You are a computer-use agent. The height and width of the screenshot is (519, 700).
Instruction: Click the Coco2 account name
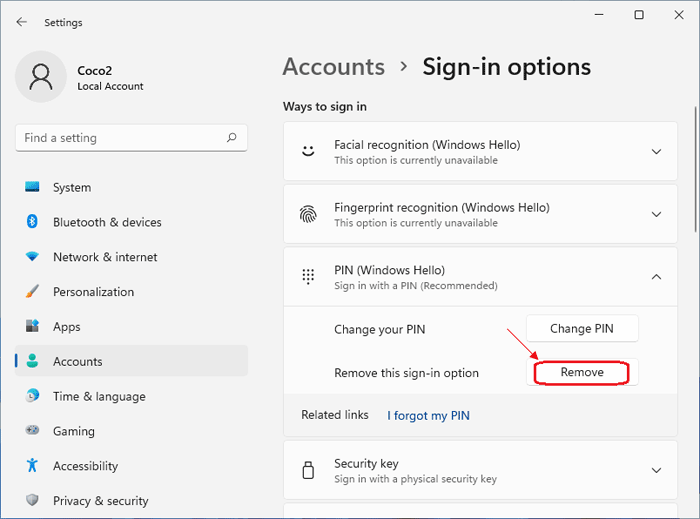point(95,71)
